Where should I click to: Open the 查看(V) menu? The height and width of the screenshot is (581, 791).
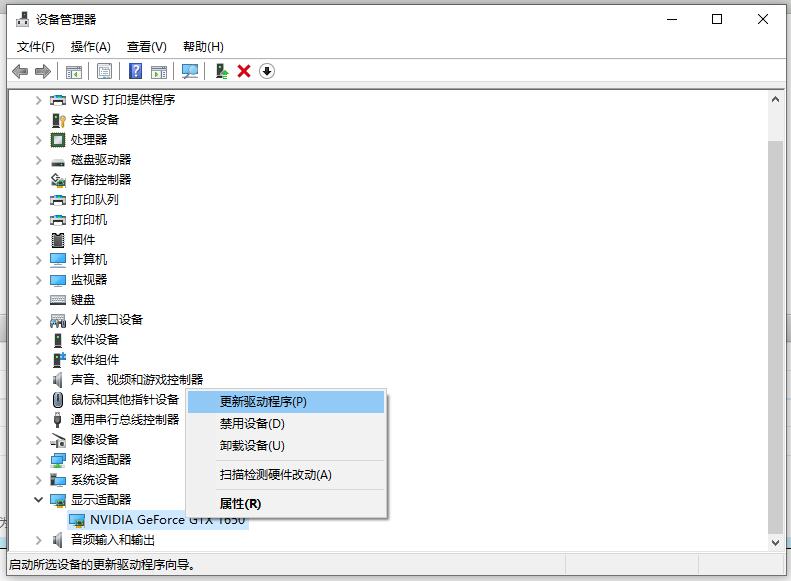[147, 47]
